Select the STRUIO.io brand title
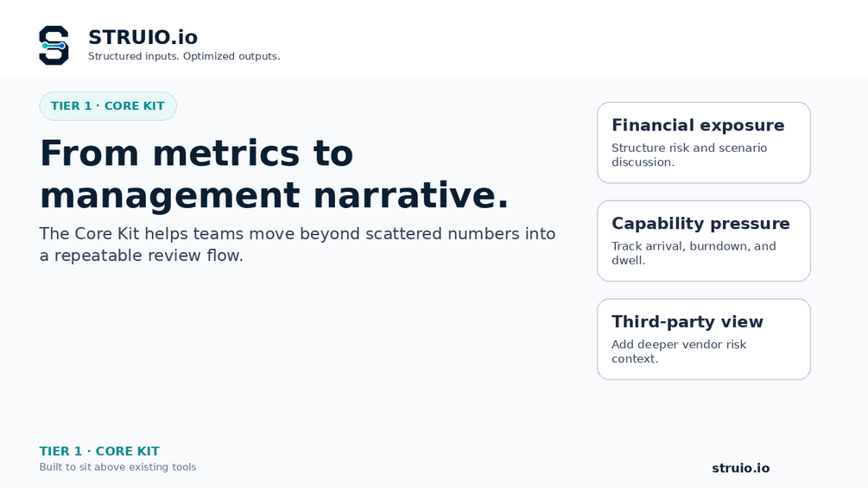The width and height of the screenshot is (868, 488). point(143,37)
